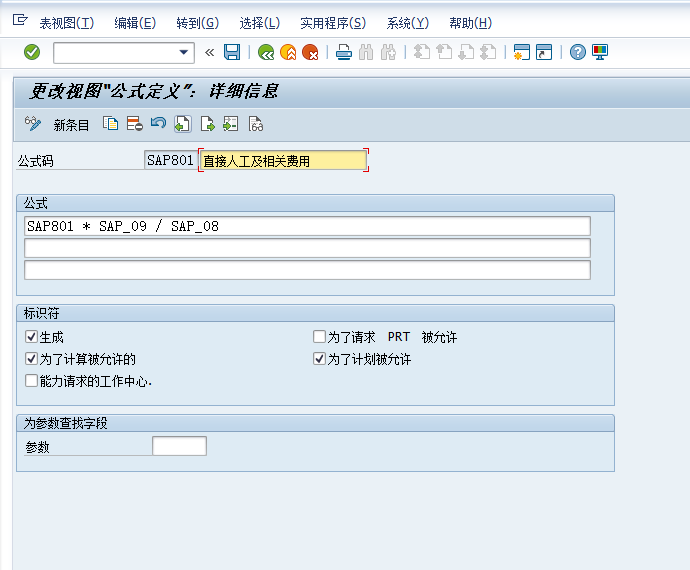Viewport: 690px width, 570px height.
Task: Toggle 为了计划被允许 checkbox
Action: [x=319, y=359]
